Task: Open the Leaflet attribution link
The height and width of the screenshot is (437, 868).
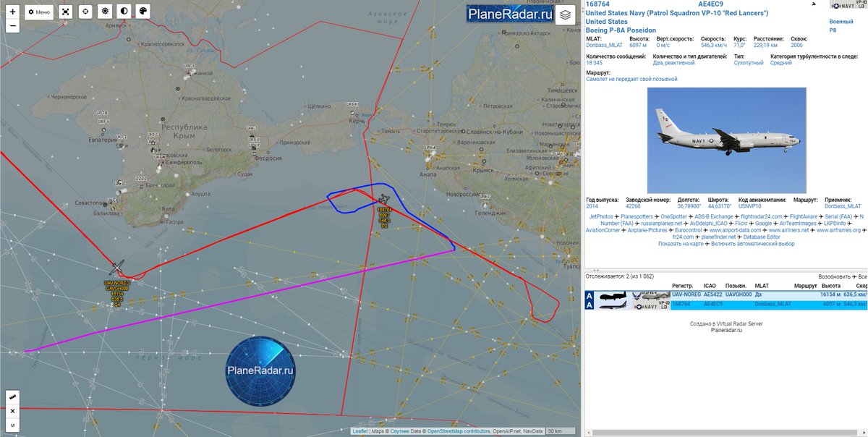Action: [359, 431]
